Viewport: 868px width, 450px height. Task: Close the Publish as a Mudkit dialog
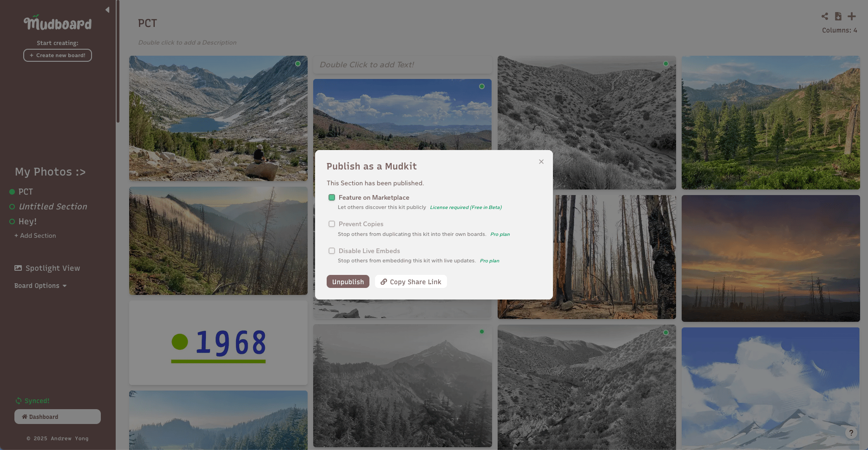pyautogui.click(x=541, y=162)
